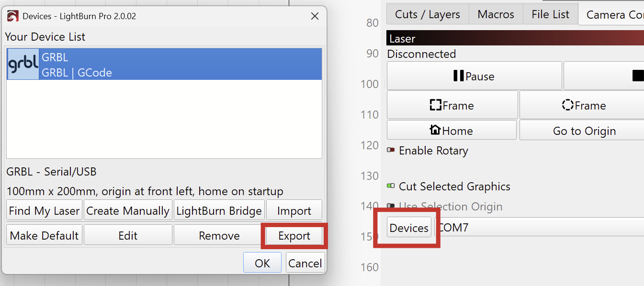Click the LightBurn Bridge button
The width and height of the screenshot is (644, 286).
[x=219, y=211]
